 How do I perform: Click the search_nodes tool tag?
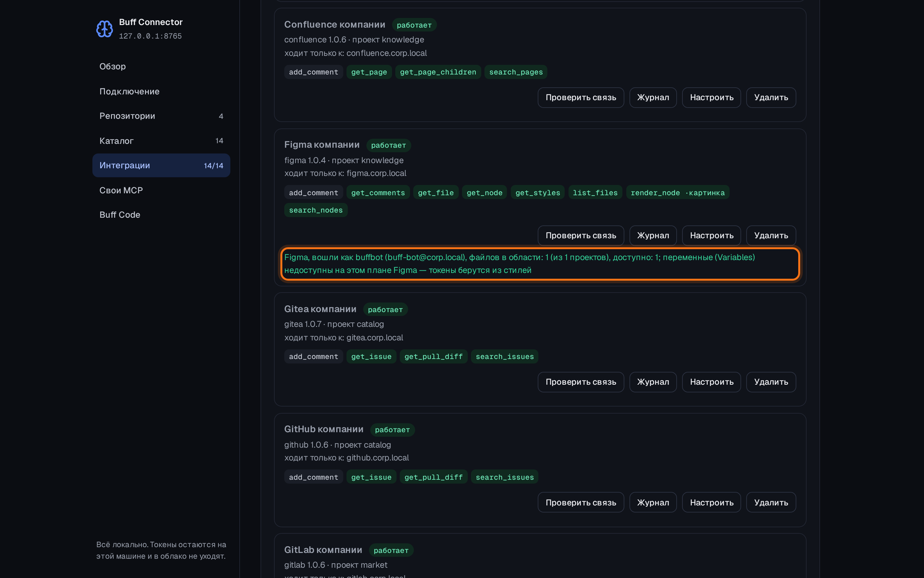coord(316,210)
